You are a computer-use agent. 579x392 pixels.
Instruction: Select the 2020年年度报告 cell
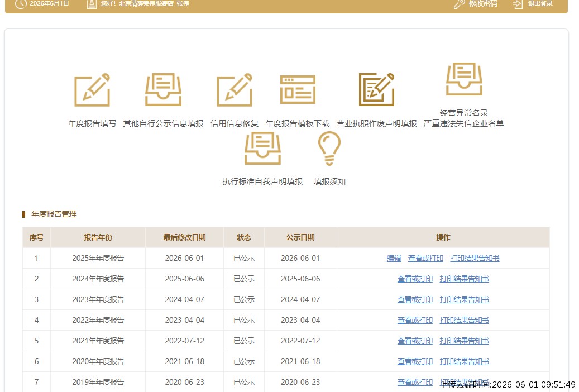pos(98,362)
